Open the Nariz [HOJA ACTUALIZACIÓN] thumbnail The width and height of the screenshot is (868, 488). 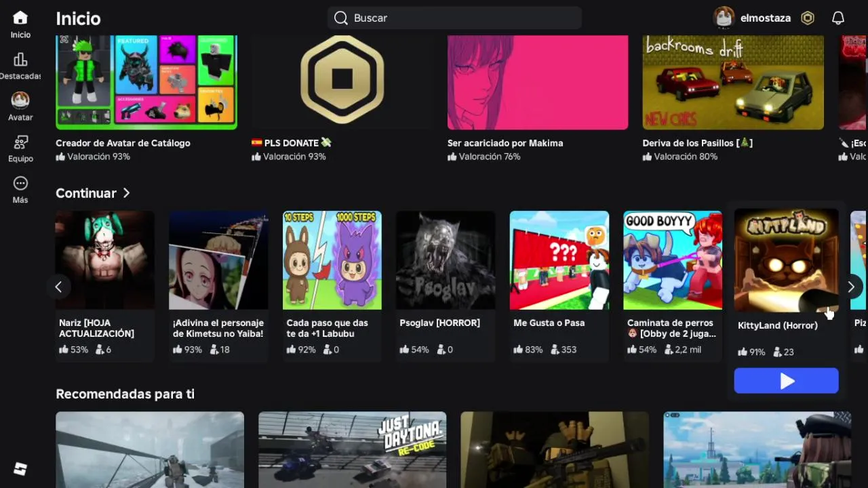point(105,260)
